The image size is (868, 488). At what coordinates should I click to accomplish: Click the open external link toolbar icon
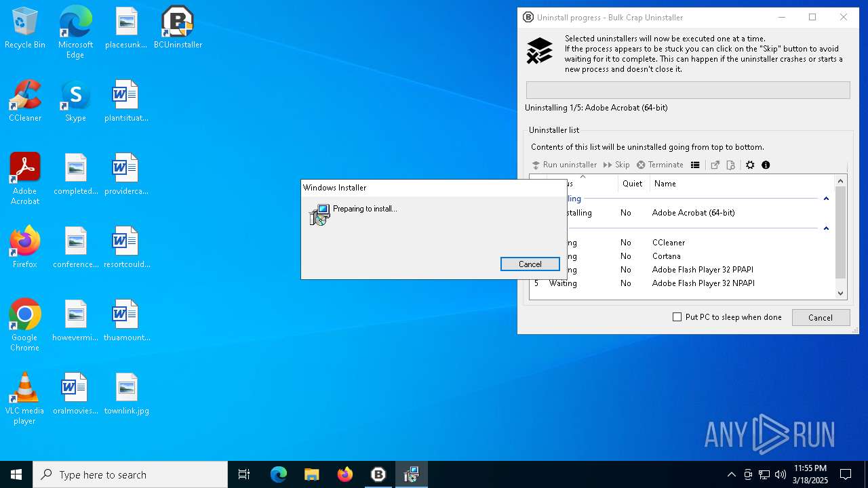(715, 165)
